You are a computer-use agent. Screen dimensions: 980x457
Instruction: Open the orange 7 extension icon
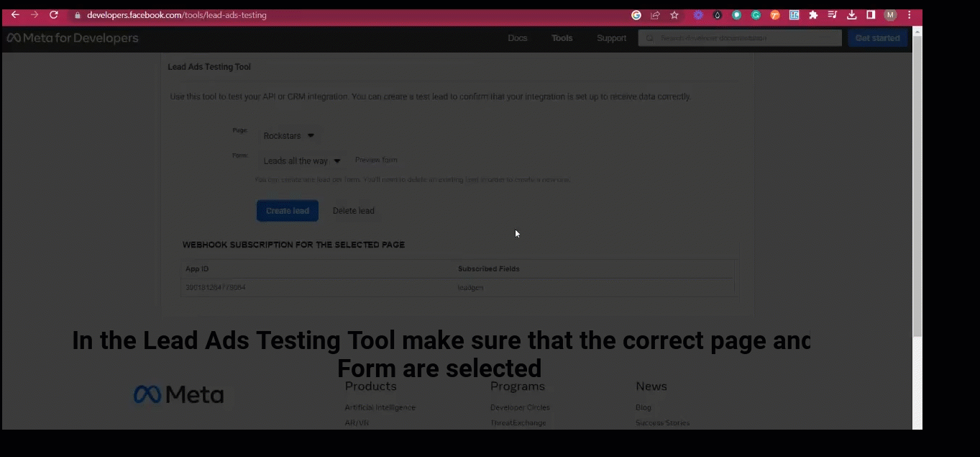(x=775, y=15)
